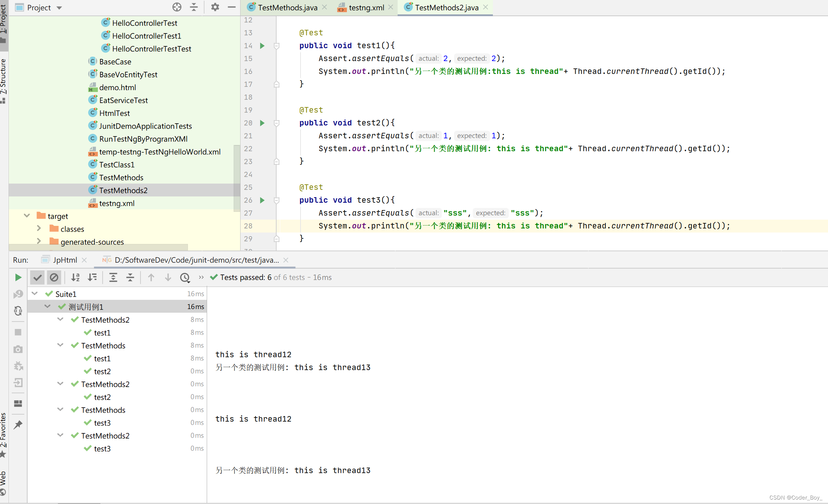Open the Web side tool window
Image resolution: width=828 pixels, height=504 pixels.
coord(3,483)
